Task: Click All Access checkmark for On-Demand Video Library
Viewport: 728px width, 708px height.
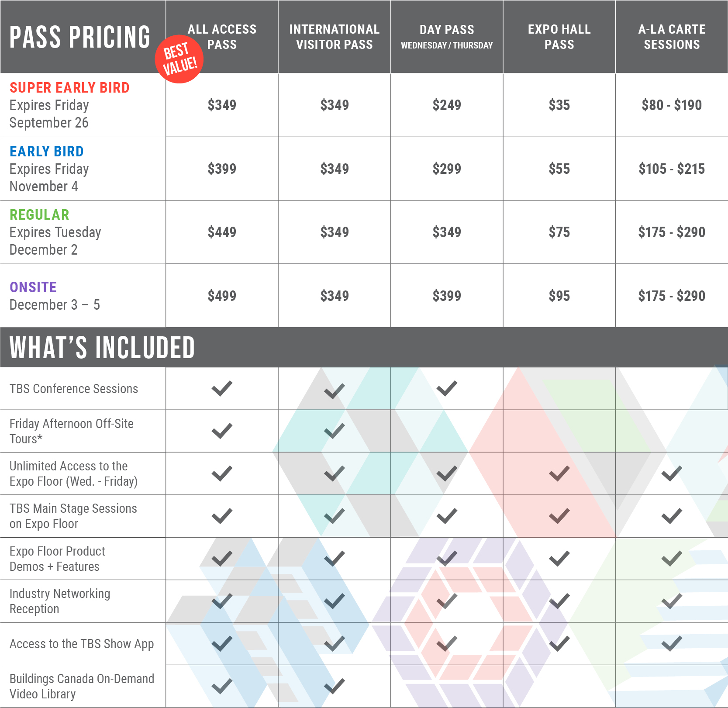Action: click(x=222, y=686)
